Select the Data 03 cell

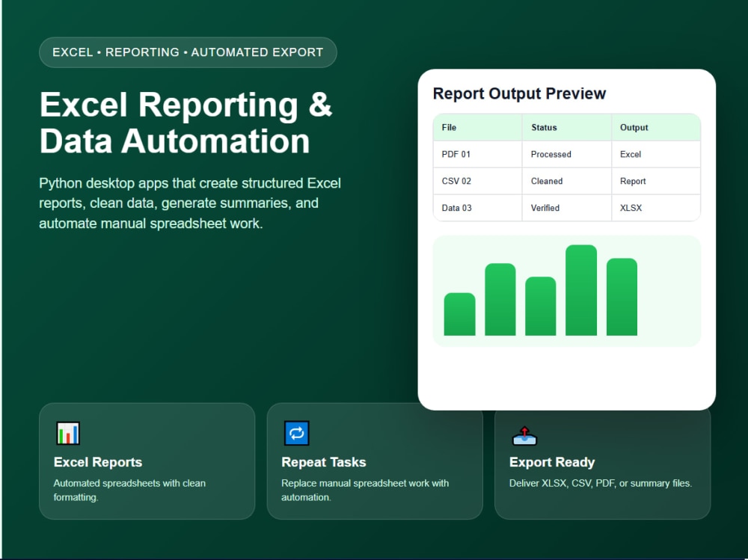pyautogui.click(x=477, y=208)
